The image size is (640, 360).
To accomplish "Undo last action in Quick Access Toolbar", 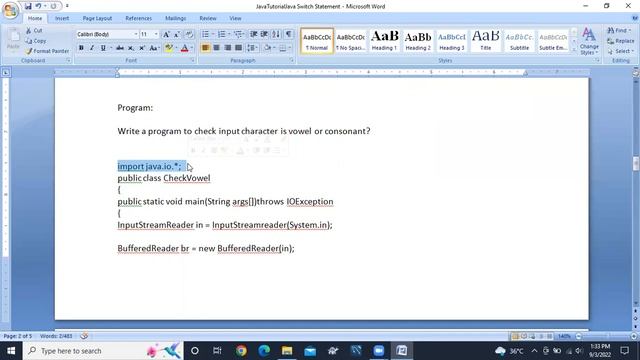I will pyautogui.click(x=38, y=6).
